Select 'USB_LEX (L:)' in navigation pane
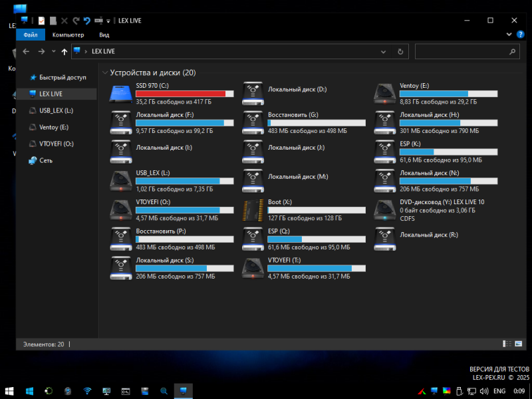This screenshot has height=399, width=532. (x=56, y=110)
